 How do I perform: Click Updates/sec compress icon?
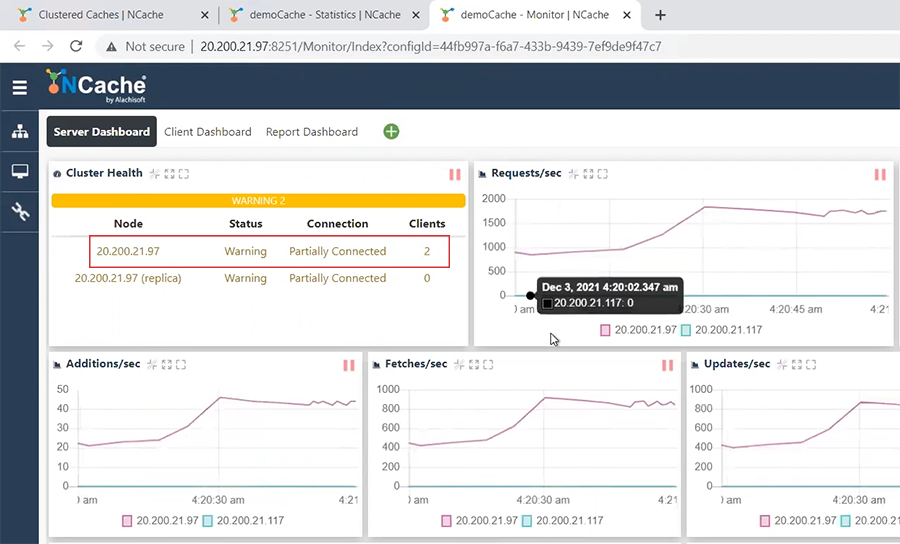[782, 364]
